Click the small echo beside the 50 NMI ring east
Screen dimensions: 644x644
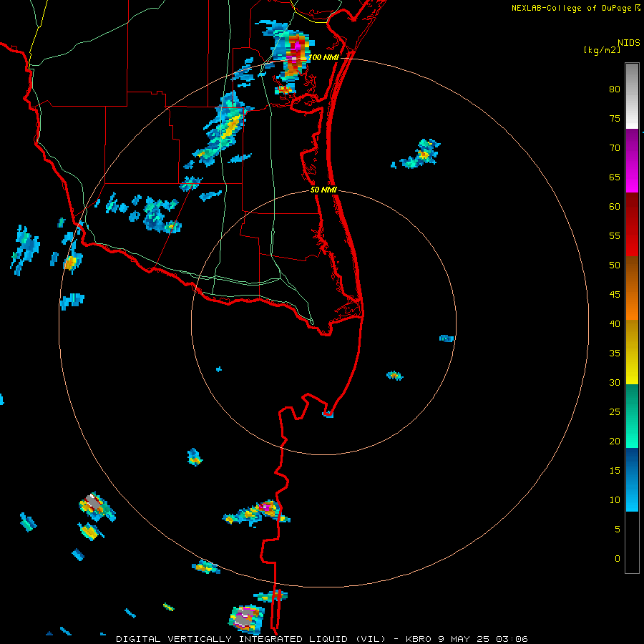pyautogui.click(x=447, y=338)
